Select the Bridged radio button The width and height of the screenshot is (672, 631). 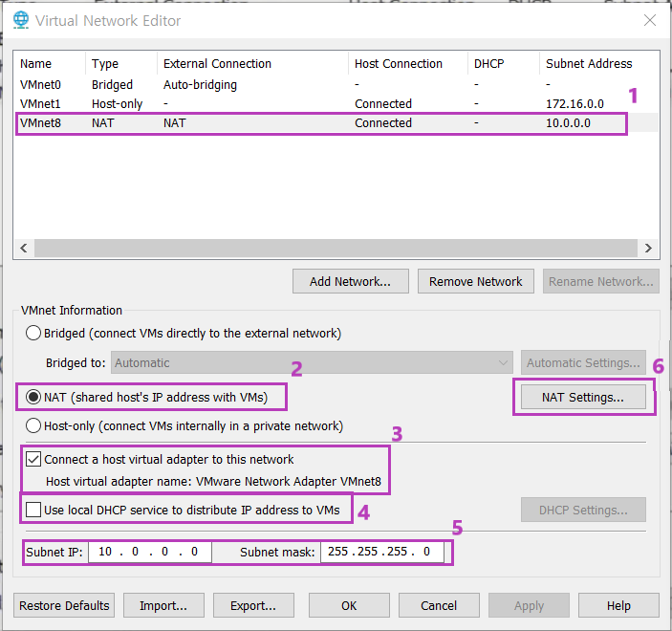tap(33, 333)
